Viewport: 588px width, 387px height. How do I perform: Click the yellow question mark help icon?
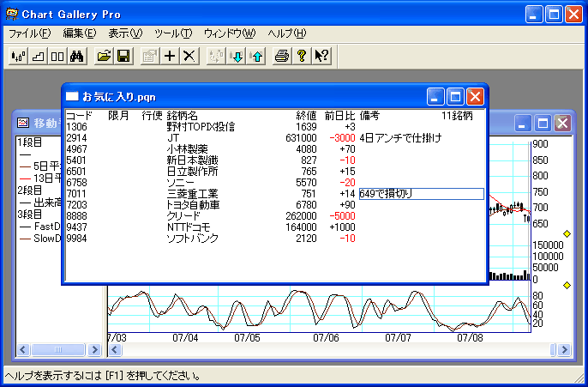[301, 56]
